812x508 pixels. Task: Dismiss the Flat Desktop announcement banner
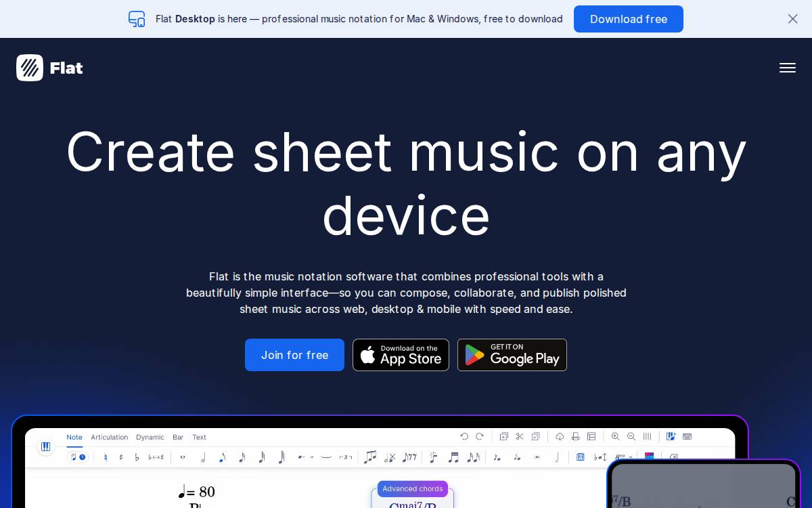pos(793,19)
